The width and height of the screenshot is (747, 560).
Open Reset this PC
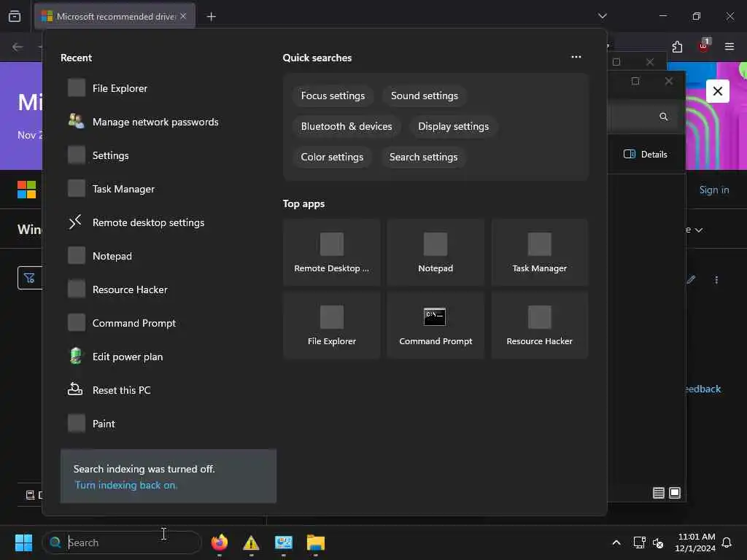[168, 390]
